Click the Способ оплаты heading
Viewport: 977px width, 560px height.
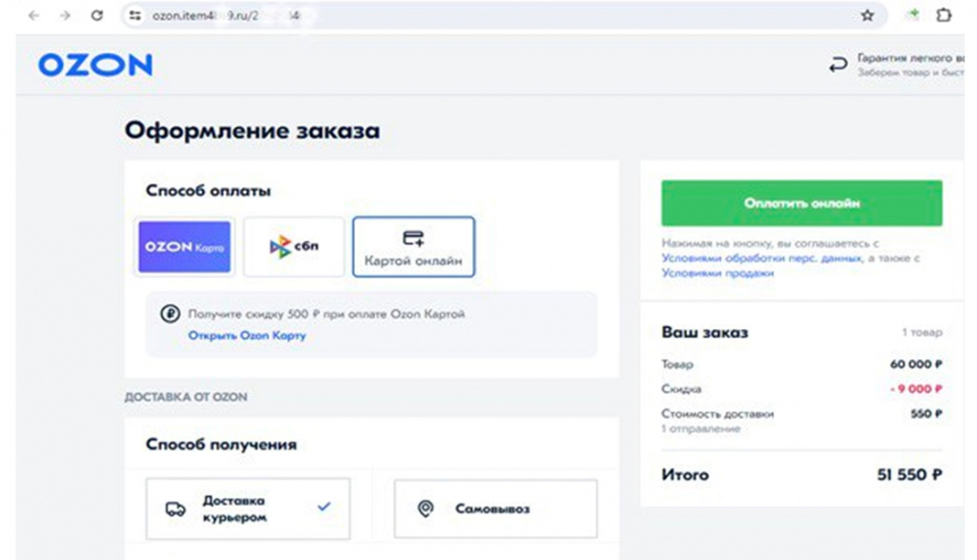(x=208, y=191)
